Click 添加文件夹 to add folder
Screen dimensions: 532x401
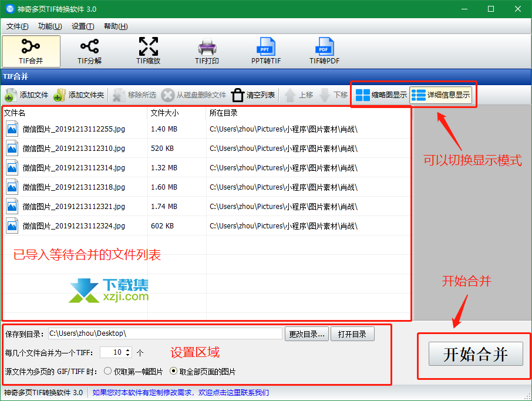pos(79,95)
